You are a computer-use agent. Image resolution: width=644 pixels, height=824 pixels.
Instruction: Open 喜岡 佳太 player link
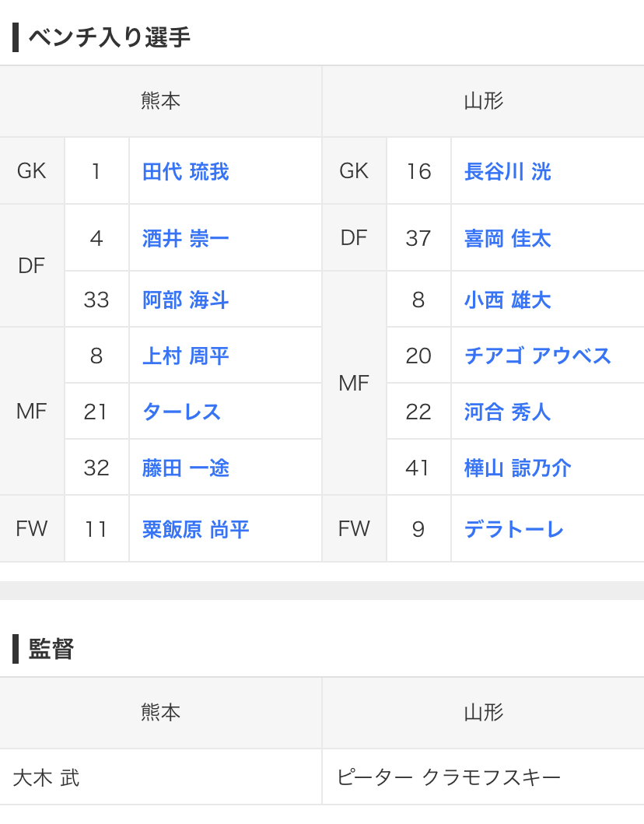coord(507,238)
